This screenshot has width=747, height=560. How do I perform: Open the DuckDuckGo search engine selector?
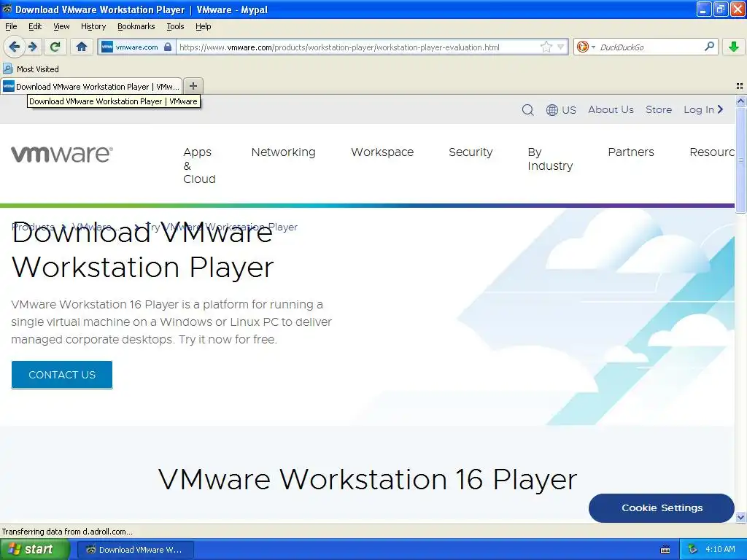(x=586, y=47)
